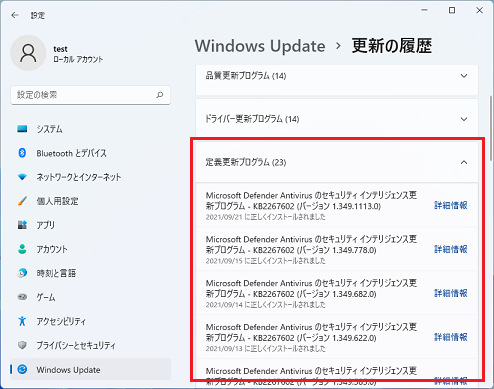Viewport: 494px width, 389px height.
Task: Expand ドライバー更新プログラム (14) chevron
Action: [464, 119]
